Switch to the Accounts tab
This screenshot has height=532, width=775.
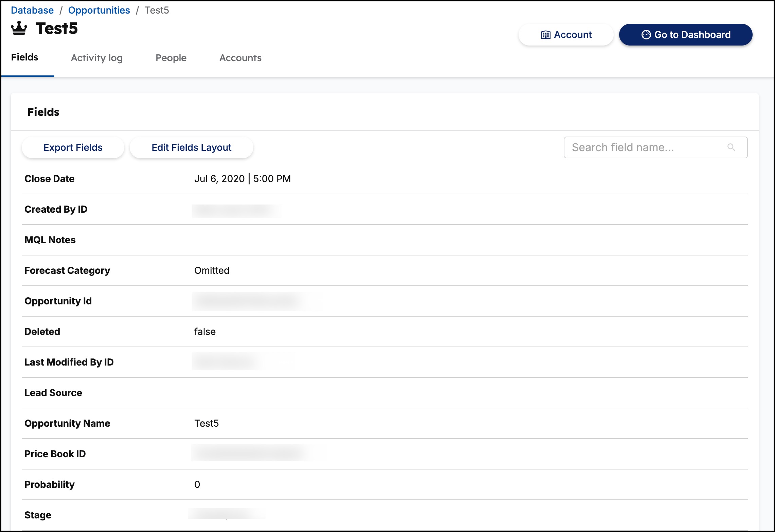coord(240,58)
